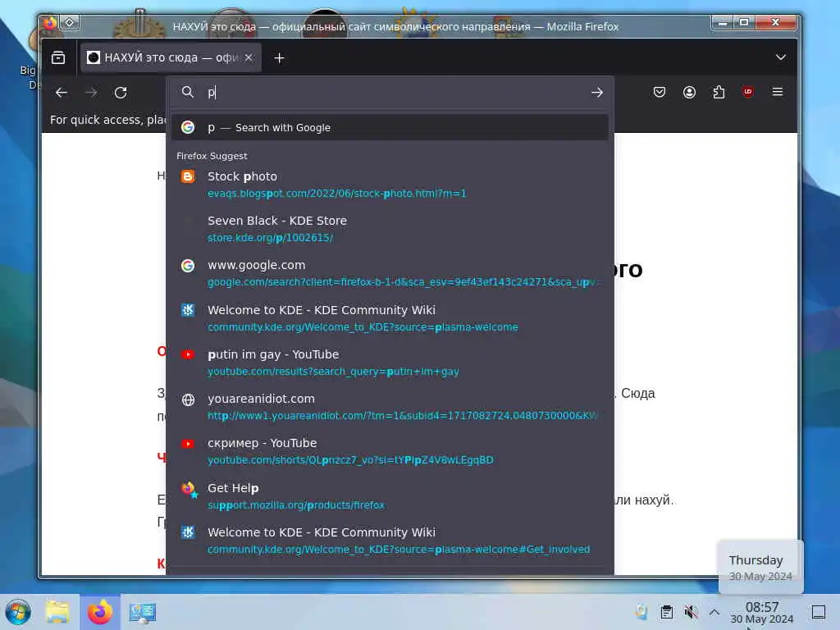840x630 pixels.
Task: Open the file manager from taskbar
Action: (57, 612)
